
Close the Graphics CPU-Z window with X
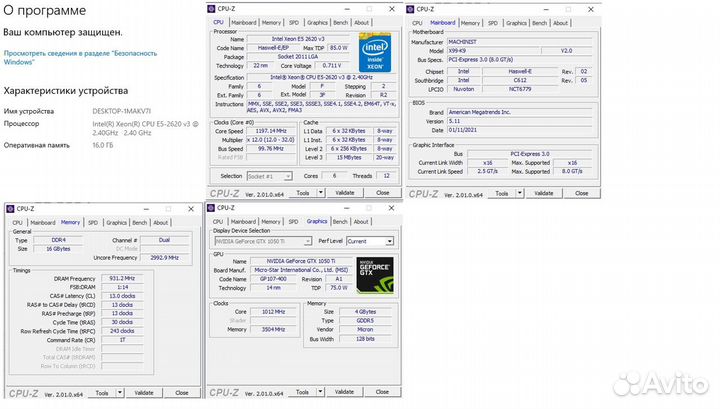[392, 208]
